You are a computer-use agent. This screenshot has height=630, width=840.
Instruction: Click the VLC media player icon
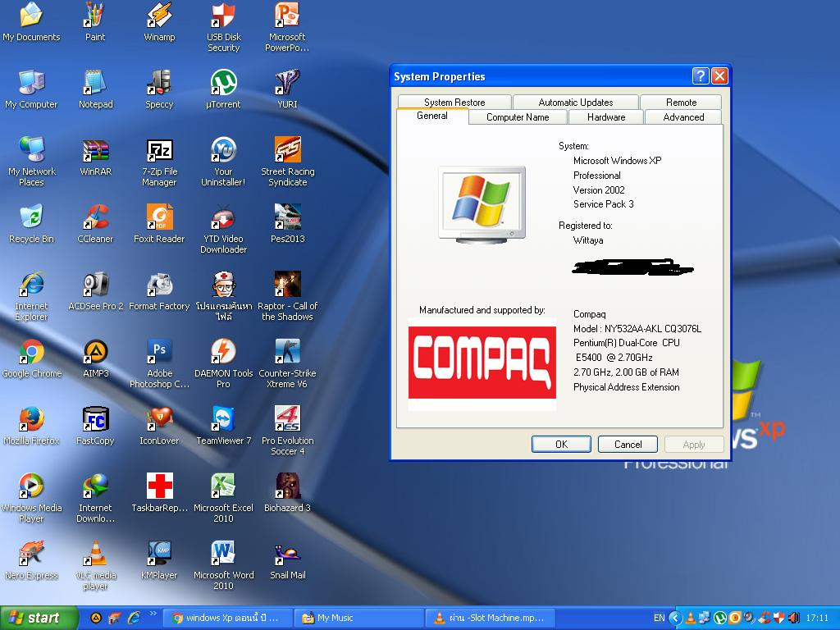point(95,555)
